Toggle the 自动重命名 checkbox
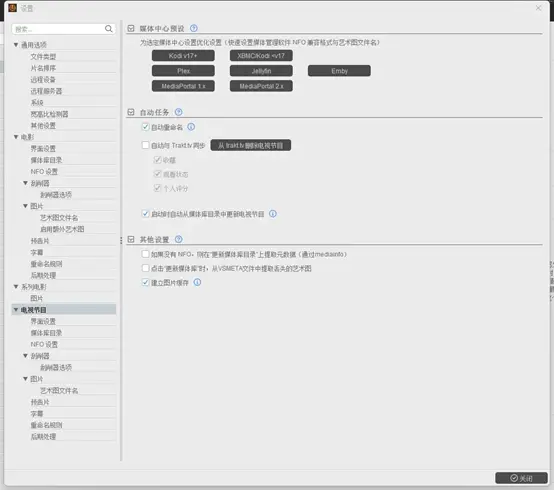Screen dimensions: 554x490 click(145, 127)
